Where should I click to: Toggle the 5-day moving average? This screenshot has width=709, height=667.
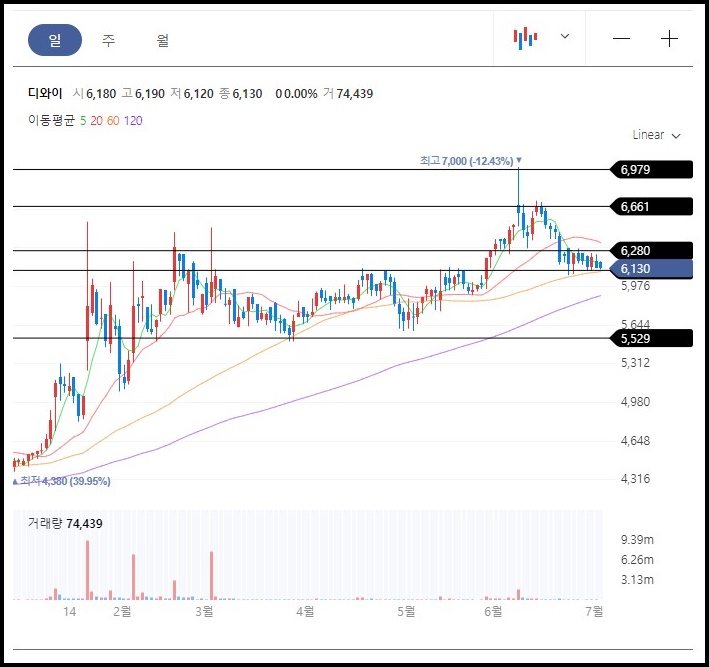point(83,121)
